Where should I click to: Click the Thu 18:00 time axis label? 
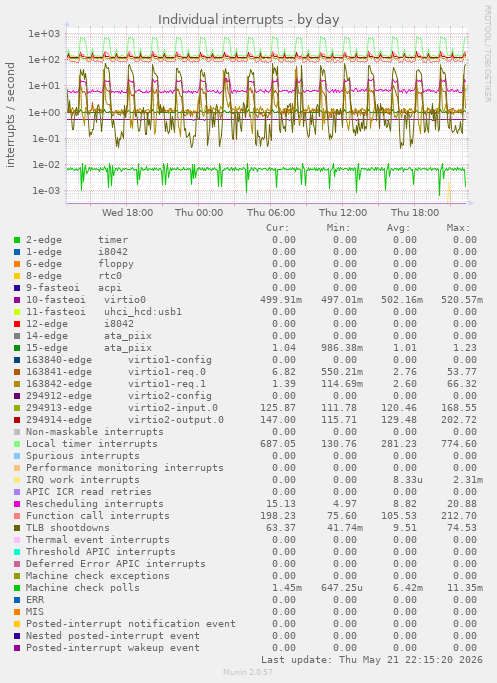(x=415, y=213)
